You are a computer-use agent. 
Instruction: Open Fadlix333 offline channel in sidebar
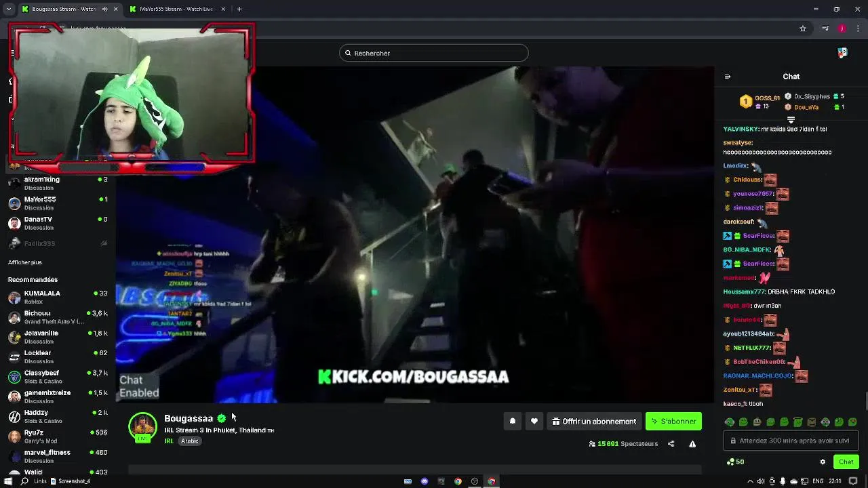[x=58, y=243]
